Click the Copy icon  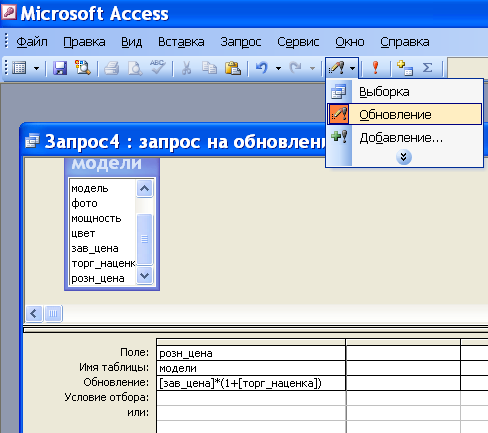click(210, 68)
